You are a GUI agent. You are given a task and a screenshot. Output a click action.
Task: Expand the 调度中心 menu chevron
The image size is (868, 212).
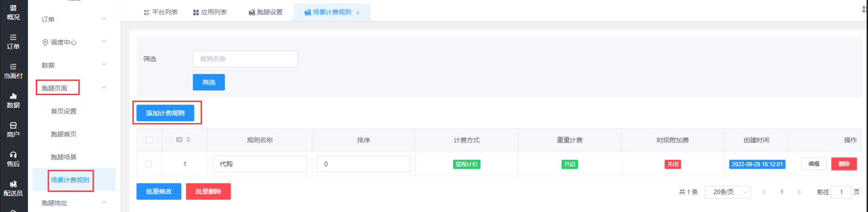tap(104, 42)
